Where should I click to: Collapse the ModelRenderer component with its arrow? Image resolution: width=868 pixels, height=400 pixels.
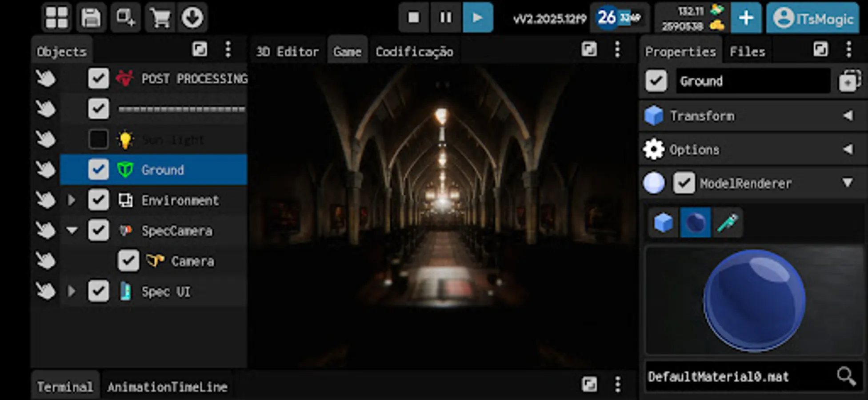[846, 183]
